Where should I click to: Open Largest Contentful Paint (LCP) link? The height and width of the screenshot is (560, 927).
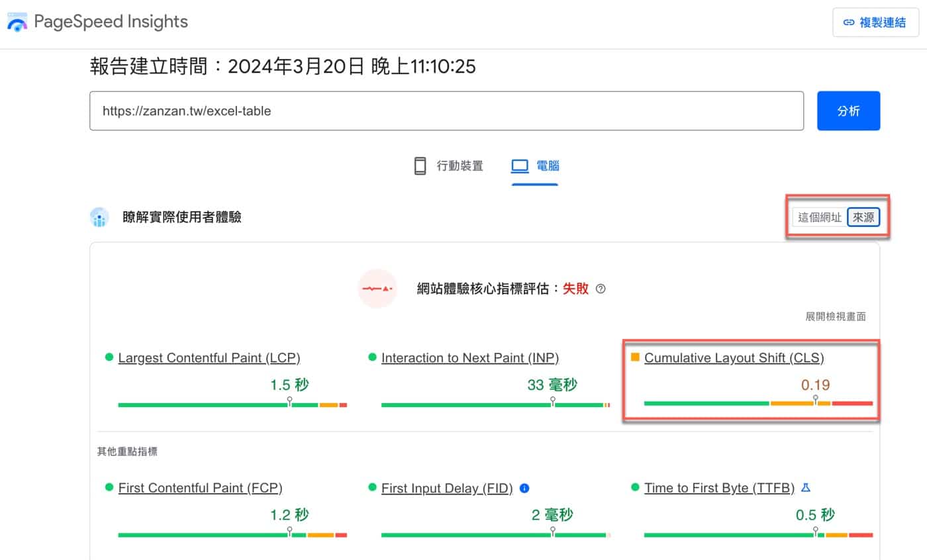coord(209,358)
